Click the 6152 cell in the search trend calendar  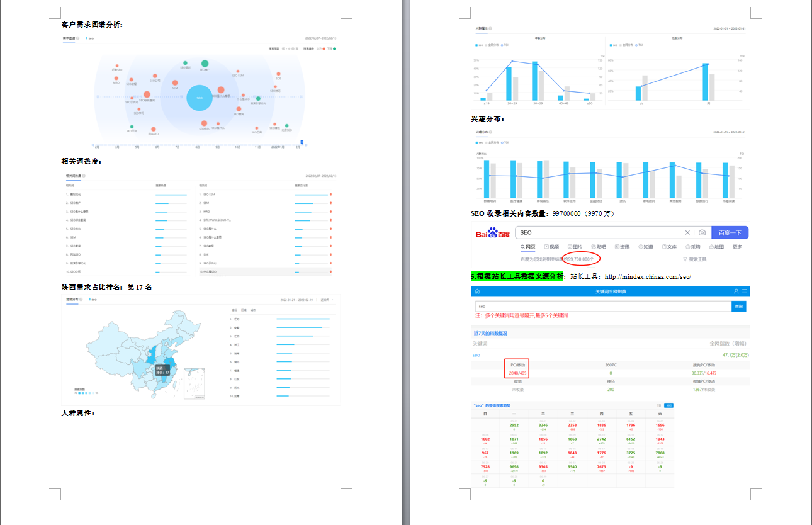(631, 439)
